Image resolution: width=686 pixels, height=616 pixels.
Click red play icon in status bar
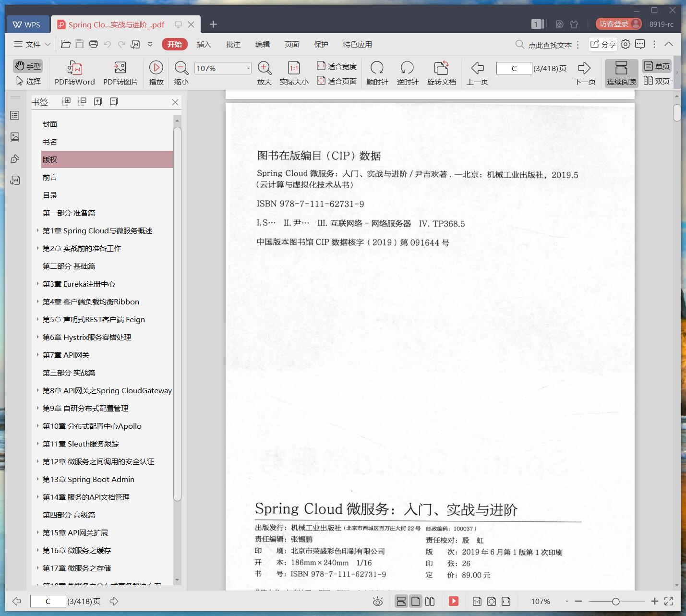coord(454,601)
